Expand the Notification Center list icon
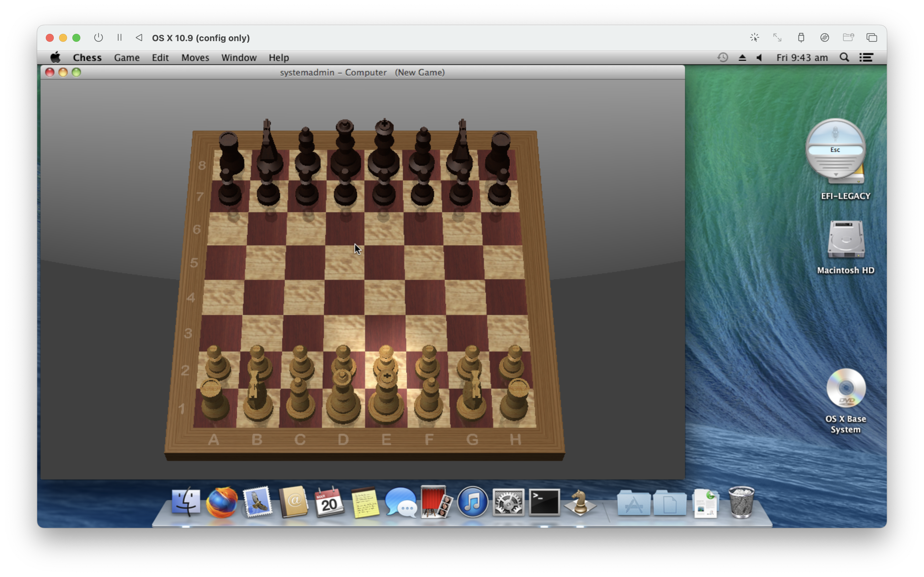Screen dimensions: 924x577 [x=866, y=58]
